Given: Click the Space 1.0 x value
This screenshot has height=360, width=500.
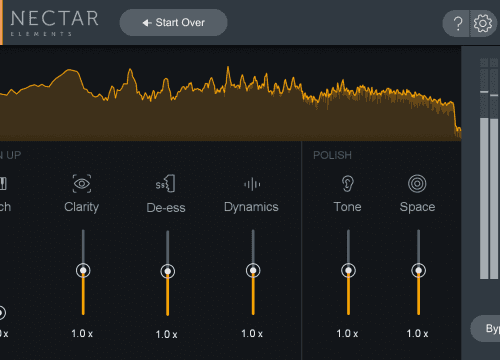Looking at the screenshot, I should (417, 333).
